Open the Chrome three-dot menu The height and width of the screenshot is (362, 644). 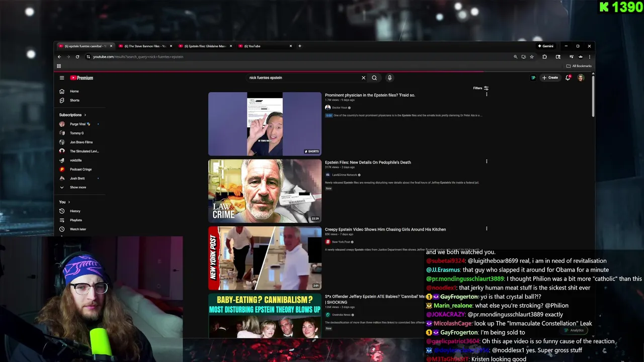(x=589, y=57)
